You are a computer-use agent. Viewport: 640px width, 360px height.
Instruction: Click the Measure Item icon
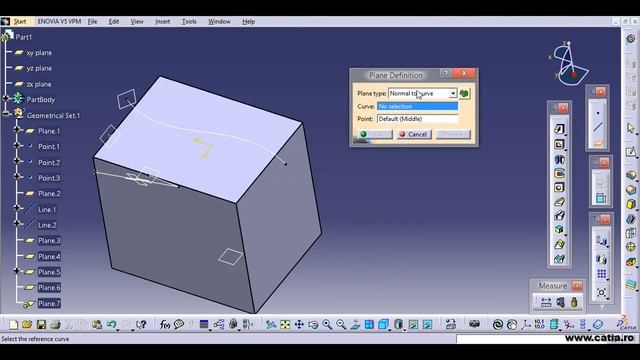(x=560, y=302)
